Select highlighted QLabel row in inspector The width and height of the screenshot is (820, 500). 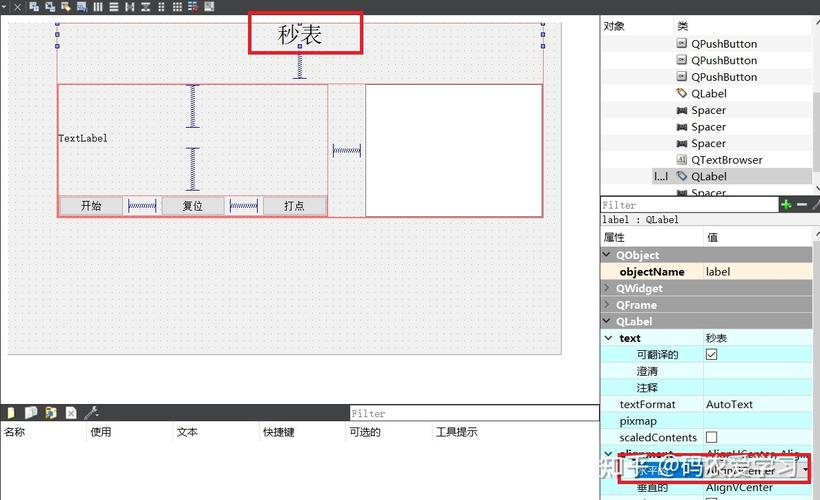707,176
